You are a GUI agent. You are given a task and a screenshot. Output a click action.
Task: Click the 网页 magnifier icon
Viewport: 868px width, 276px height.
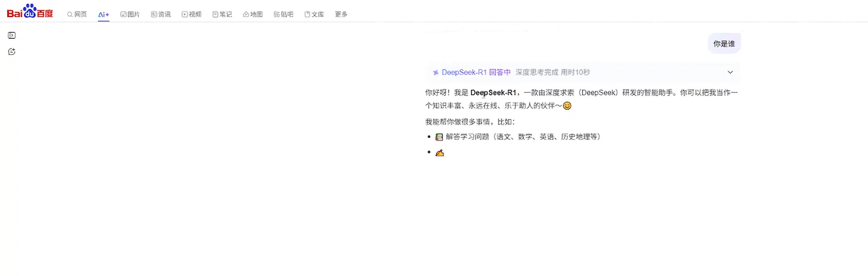70,14
